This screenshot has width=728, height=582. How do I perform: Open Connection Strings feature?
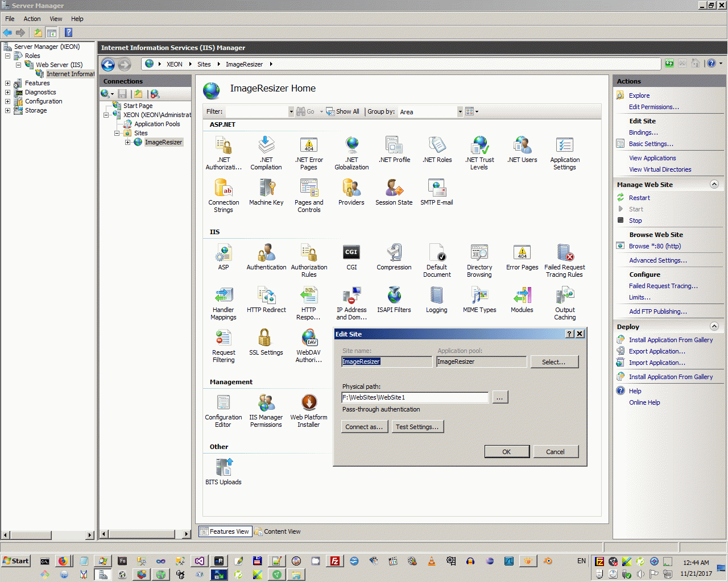pyautogui.click(x=224, y=196)
